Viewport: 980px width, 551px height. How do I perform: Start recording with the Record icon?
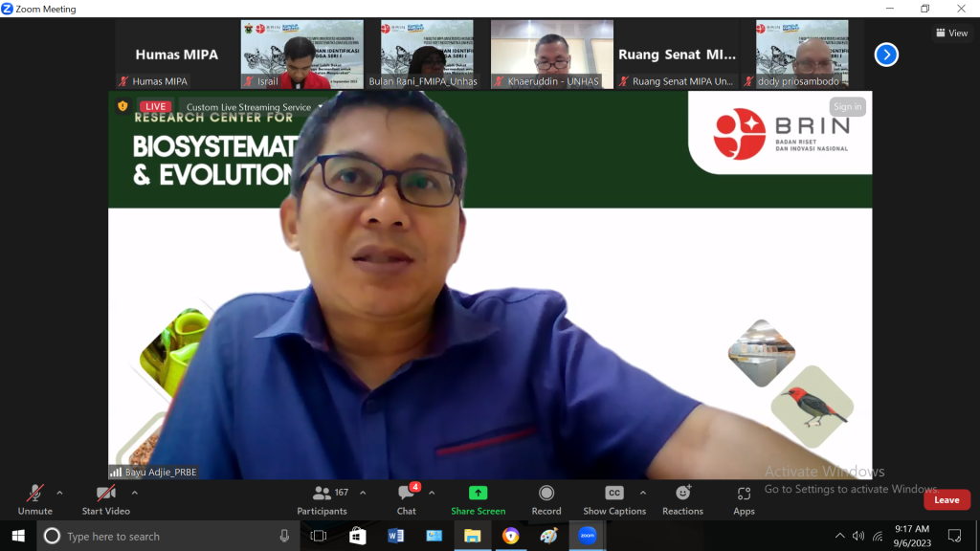tap(546, 494)
